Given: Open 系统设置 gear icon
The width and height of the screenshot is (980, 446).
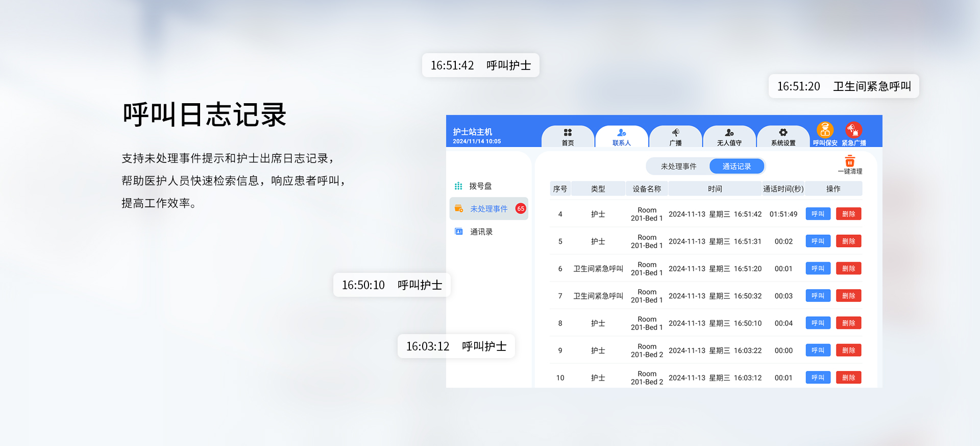Looking at the screenshot, I should click(x=783, y=133).
